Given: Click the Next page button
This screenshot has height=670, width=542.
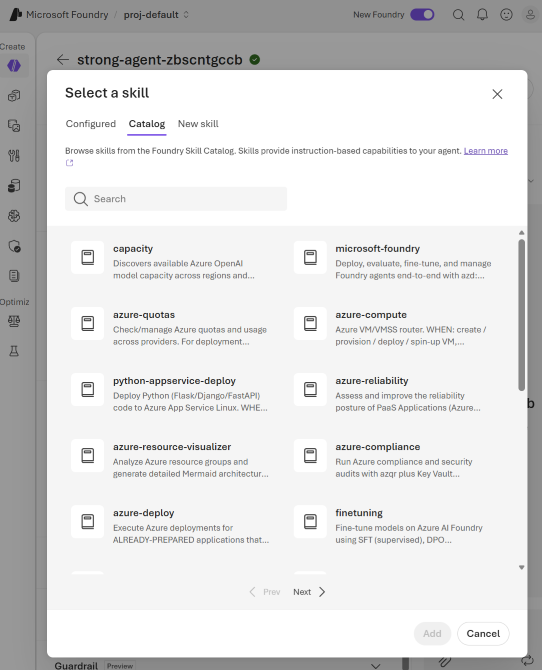Looking at the screenshot, I should click(309, 592).
